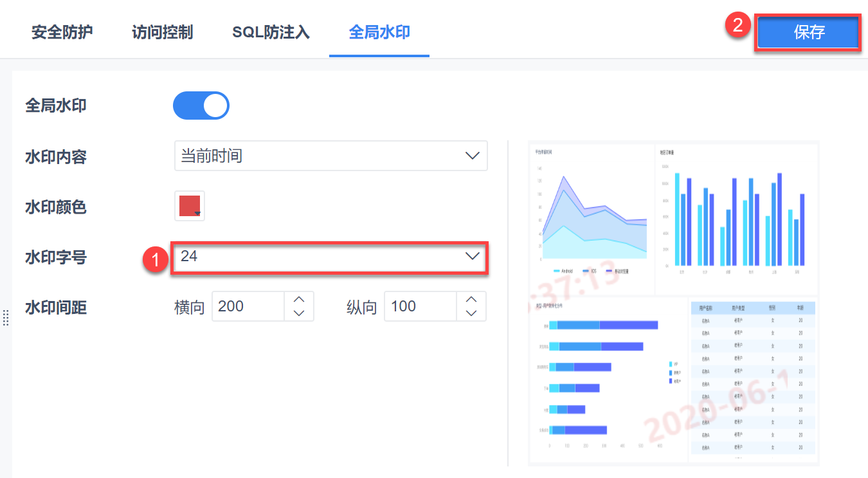Toggle the 全局水印 switch off
The height and width of the screenshot is (478, 868).
click(201, 106)
